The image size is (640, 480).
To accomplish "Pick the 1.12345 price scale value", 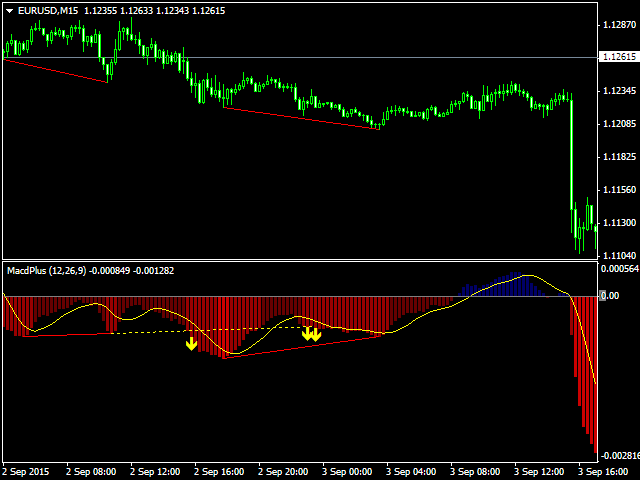I will point(619,91).
